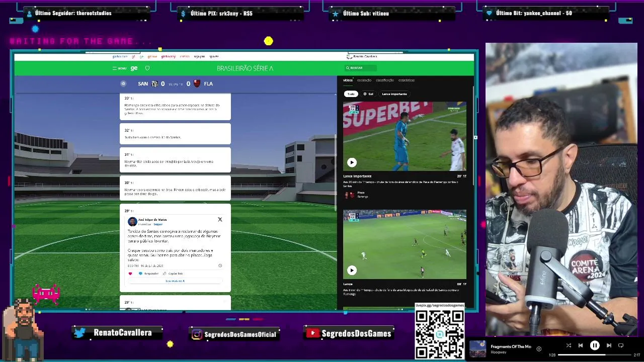Filter videos by 'Lance importante'
This screenshot has width=644, height=362.
(394, 94)
